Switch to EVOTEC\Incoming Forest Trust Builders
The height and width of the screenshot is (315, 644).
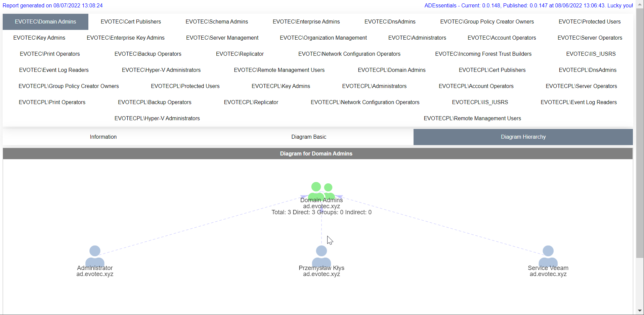point(483,54)
